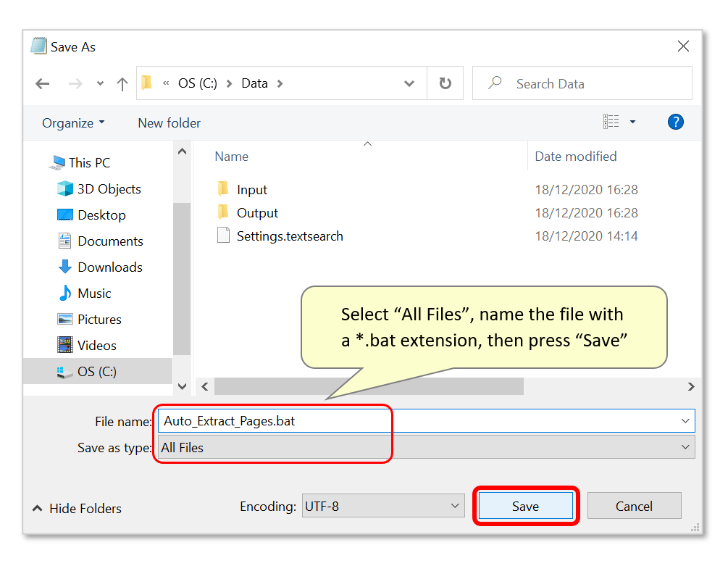Go back with the back arrow
This screenshot has width=728, height=566.
[42, 83]
